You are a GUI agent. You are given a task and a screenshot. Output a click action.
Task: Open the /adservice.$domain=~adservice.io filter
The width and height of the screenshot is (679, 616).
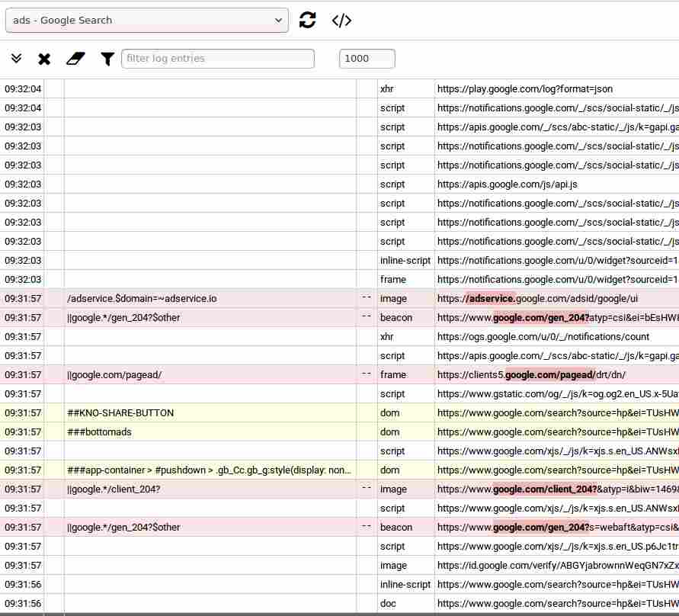(x=142, y=298)
